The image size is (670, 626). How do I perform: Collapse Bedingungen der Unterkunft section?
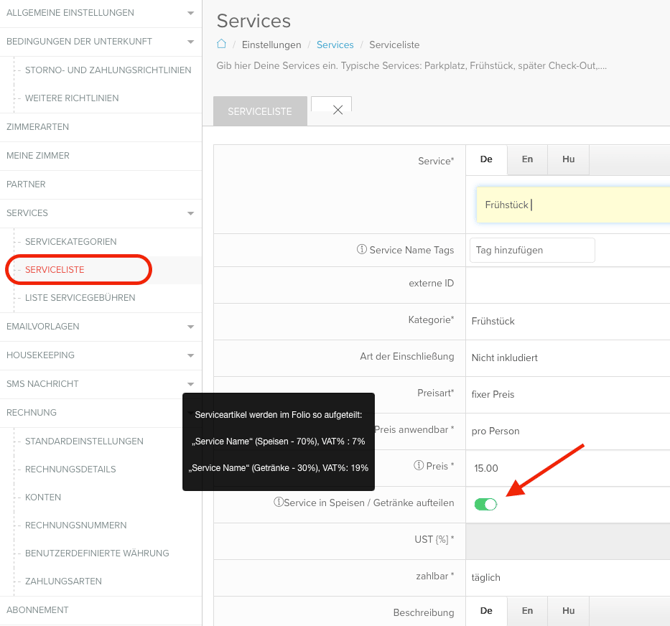coord(191,42)
